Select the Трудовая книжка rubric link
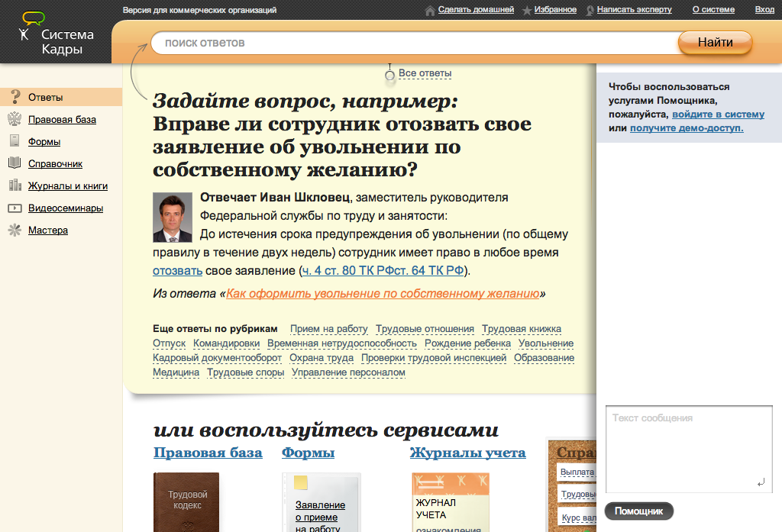This screenshot has width=782, height=532. click(522, 329)
